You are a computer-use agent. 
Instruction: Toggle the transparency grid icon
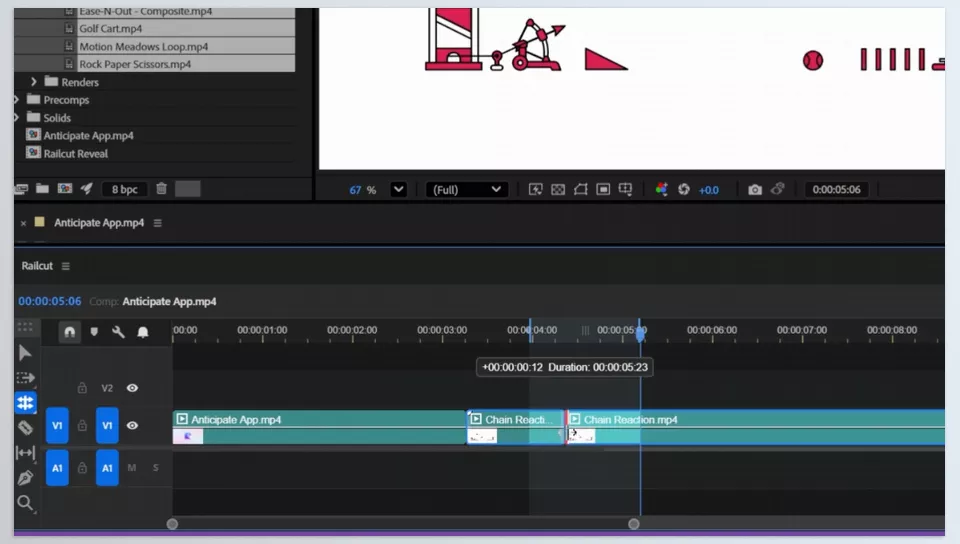558,190
